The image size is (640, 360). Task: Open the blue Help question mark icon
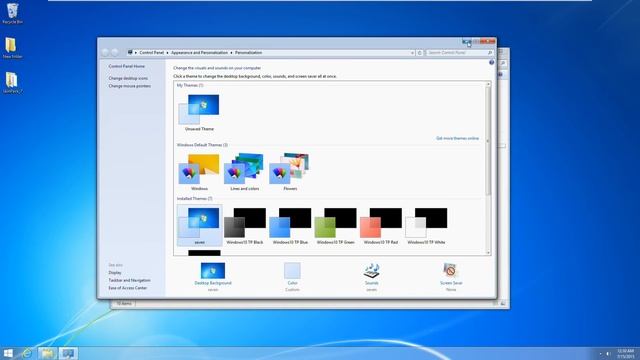pos(491,62)
